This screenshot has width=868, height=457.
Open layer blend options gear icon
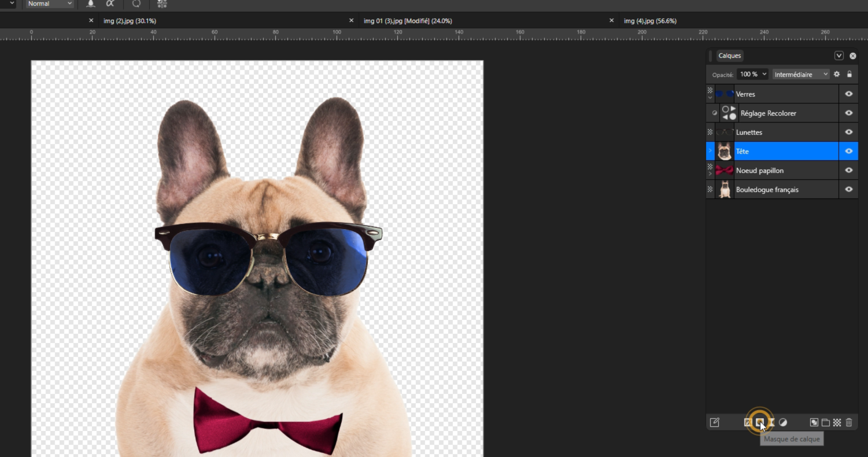(x=836, y=74)
